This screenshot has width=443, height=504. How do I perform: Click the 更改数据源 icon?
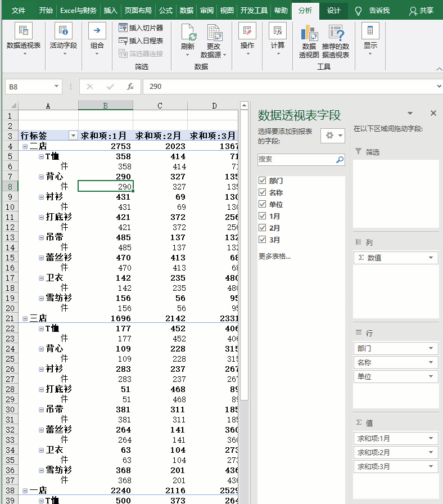214,33
